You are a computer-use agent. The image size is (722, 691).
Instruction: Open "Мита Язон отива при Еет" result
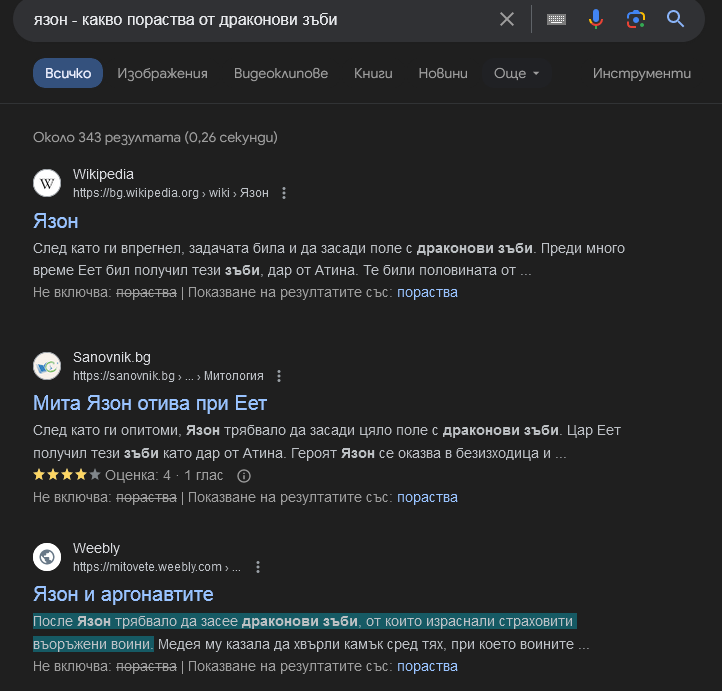click(150, 404)
